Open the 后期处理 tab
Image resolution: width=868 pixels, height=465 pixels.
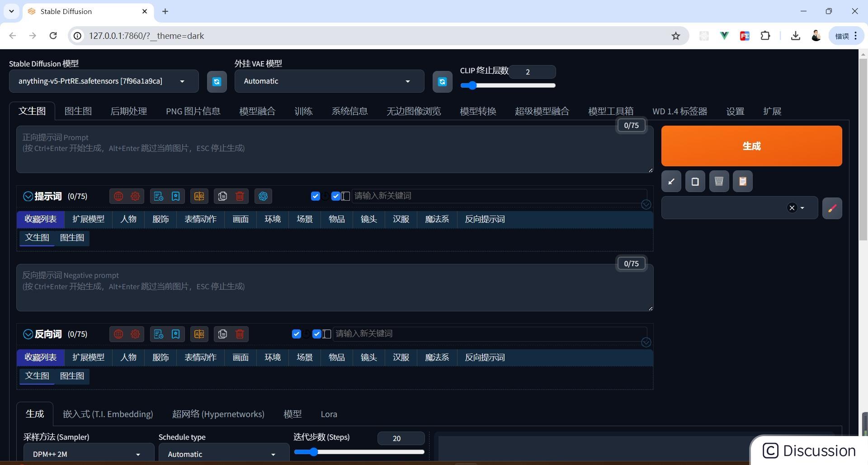click(129, 111)
